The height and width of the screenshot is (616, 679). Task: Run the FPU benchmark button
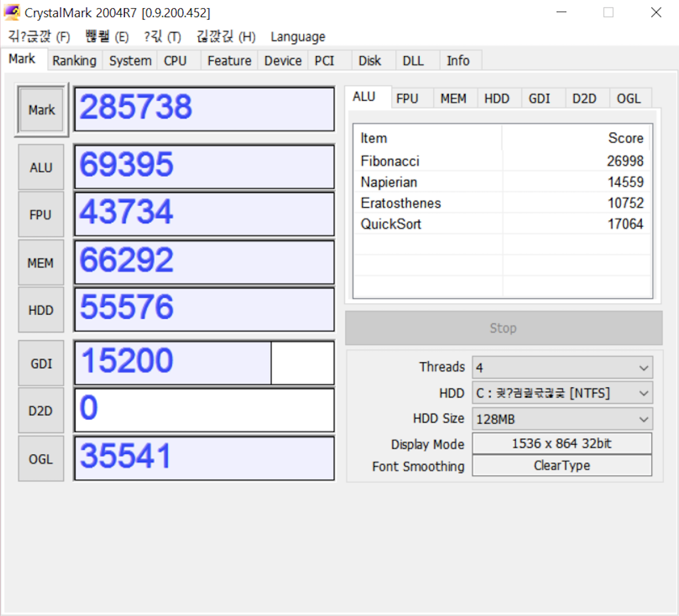[41, 215]
